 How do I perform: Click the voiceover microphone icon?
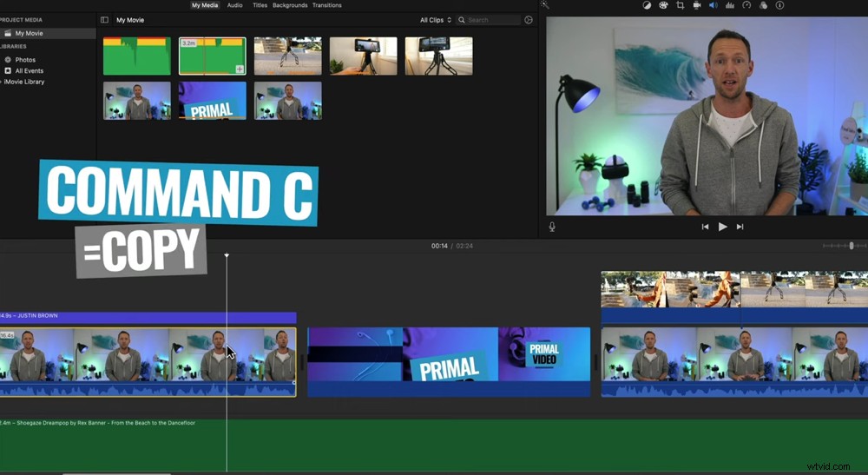552,227
